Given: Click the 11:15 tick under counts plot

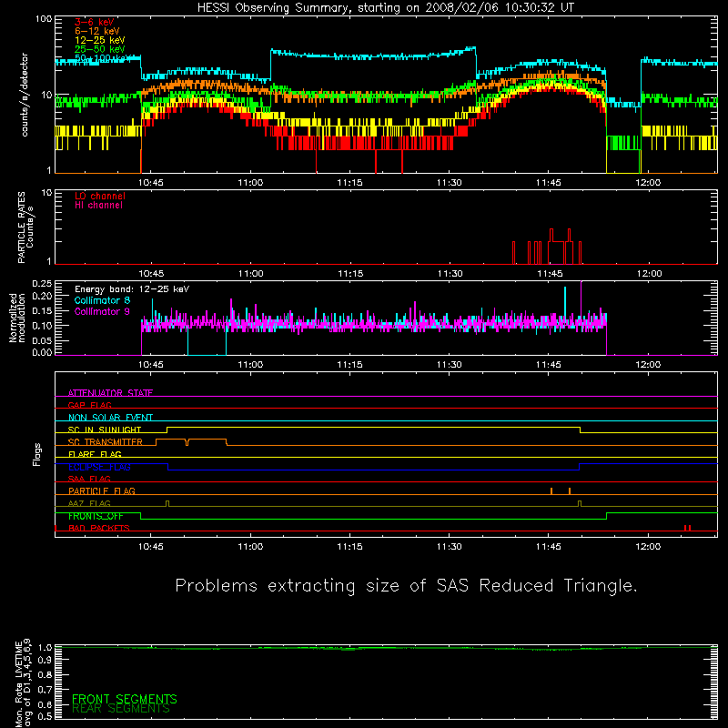Looking at the screenshot, I should (x=349, y=183).
